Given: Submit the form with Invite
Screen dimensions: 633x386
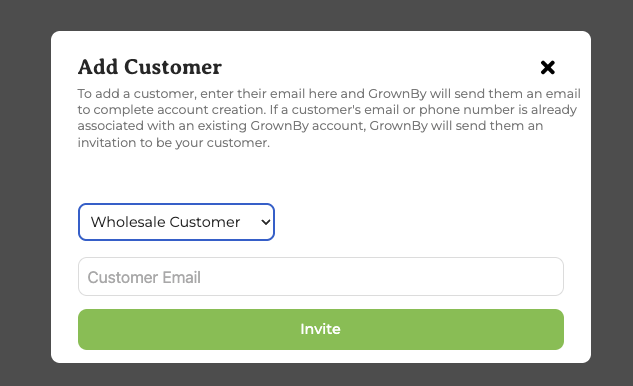Looking at the screenshot, I should 321,329.
